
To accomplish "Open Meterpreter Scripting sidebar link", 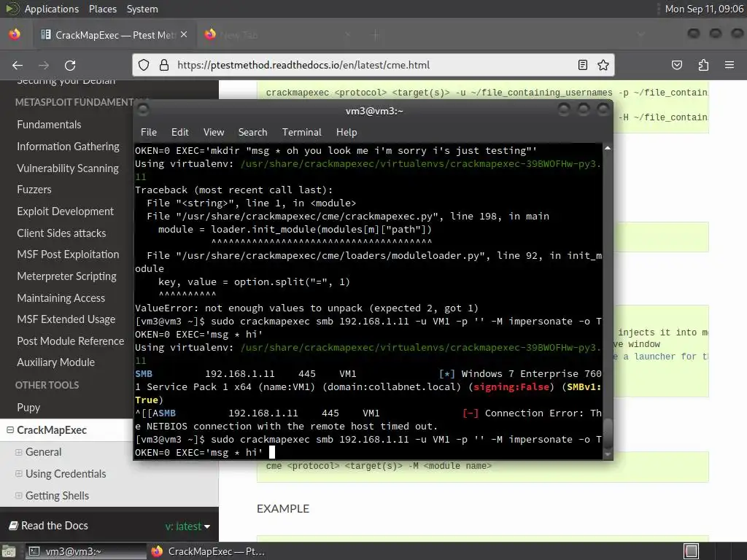I will (x=66, y=276).
